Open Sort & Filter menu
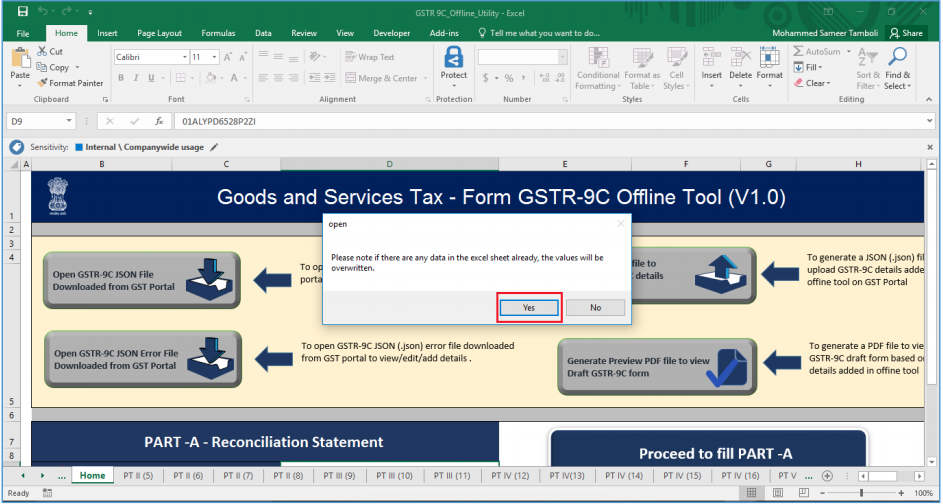Image resolution: width=943 pixels, height=504 pixels. click(x=868, y=69)
